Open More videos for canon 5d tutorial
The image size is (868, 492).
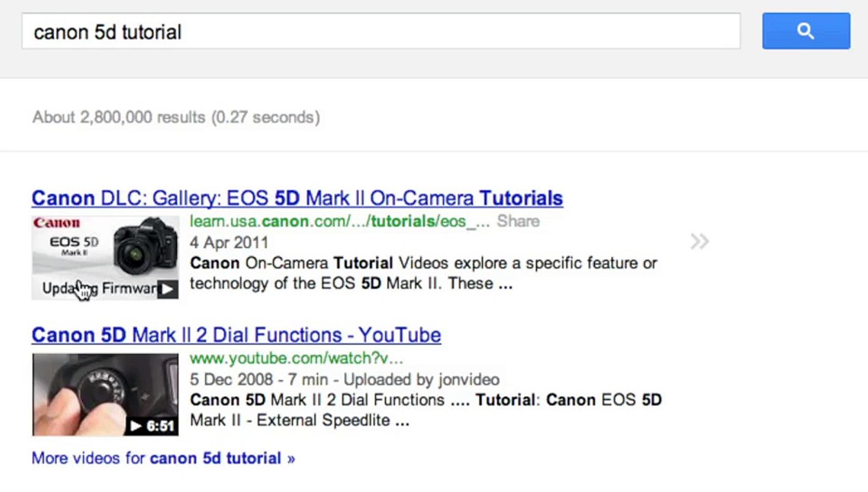pyautogui.click(x=163, y=458)
